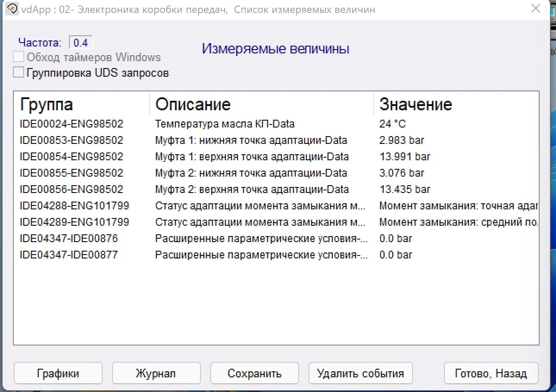Screen dimensions: 556x392
Task: Click the Описание column header
Action: click(x=193, y=104)
